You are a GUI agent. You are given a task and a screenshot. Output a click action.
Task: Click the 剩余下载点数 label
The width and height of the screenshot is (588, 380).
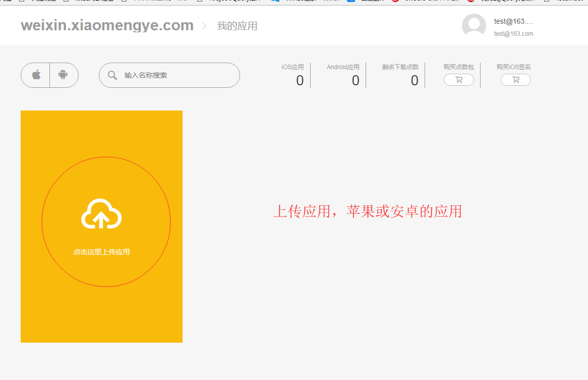[400, 67]
